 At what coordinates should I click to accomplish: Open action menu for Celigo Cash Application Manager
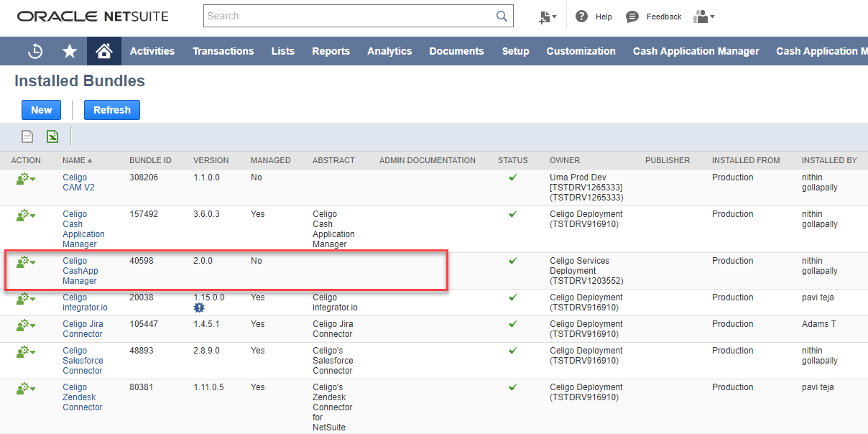pos(26,216)
